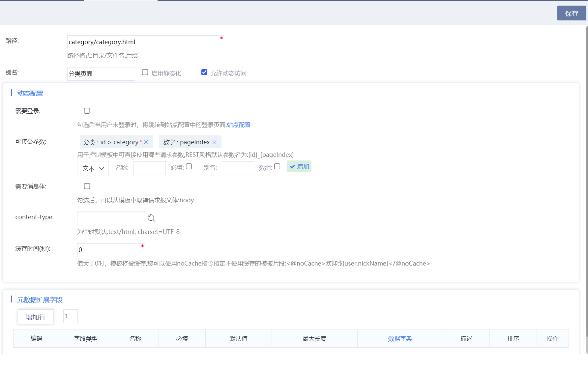
Task: Click the row count field next to 增加行
Action: (x=70, y=316)
